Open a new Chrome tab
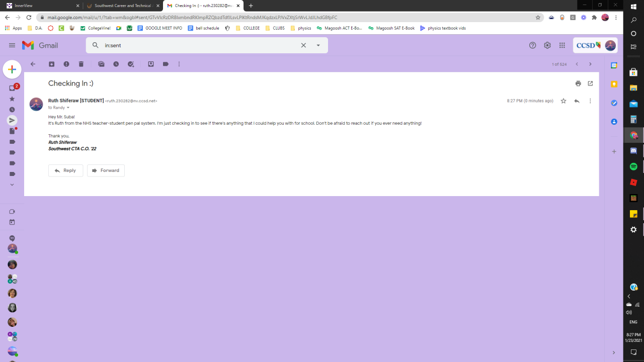 click(x=251, y=6)
